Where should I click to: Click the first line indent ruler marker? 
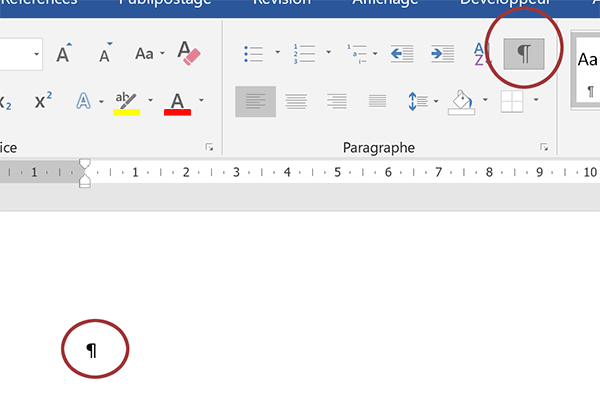coord(85,164)
